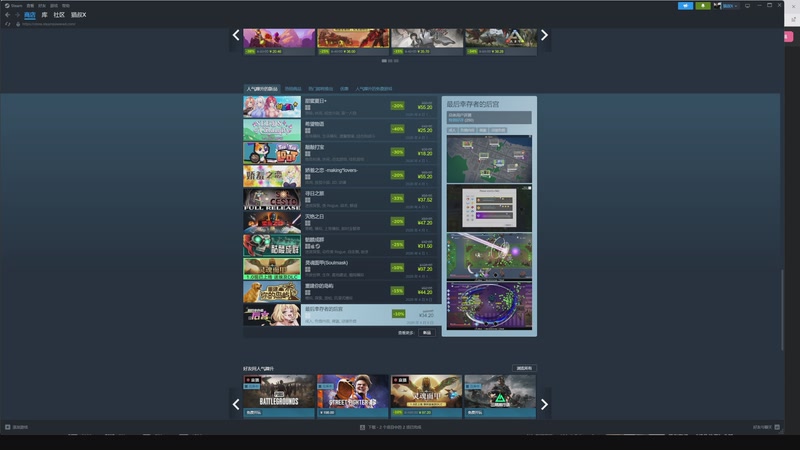Open the Tap Tap Loot ¥18.20 row
This screenshot has height=450, width=800.
[x=341, y=153]
